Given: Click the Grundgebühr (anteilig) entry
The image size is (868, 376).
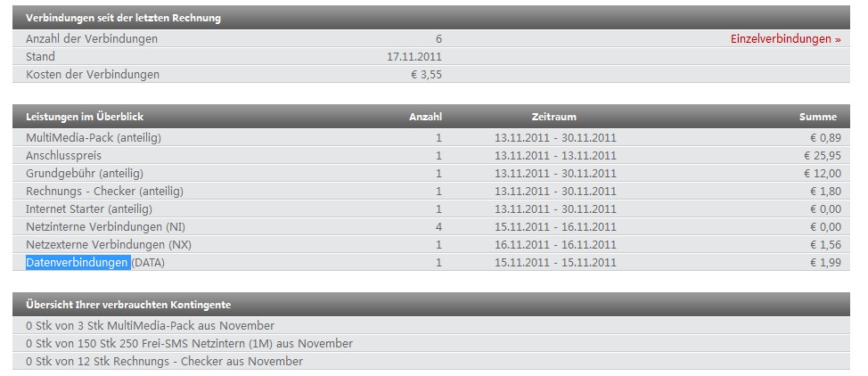Looking at the screenshot, I should tap(85, 174).
